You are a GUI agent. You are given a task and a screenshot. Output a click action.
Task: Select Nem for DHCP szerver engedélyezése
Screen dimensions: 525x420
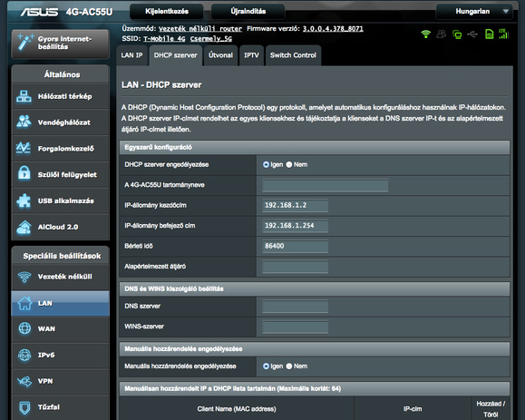[289, 164]
